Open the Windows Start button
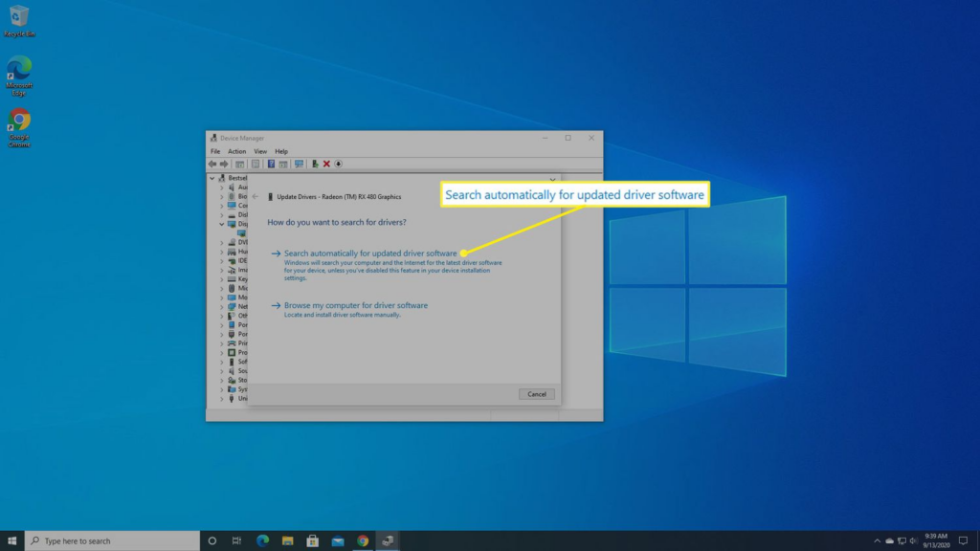Viewport: 980px width, 551px height. point(11,540)
